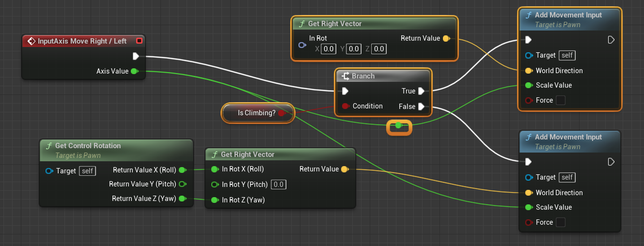
Task: Set Y value field in top Get Right Vector
Action: (x=354, y=49)
